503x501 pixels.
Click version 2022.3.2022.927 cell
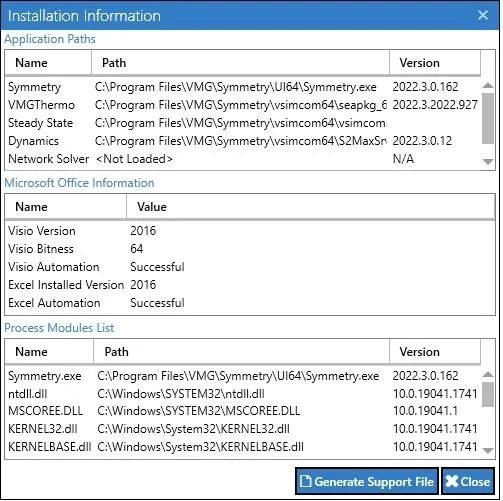(x=435, y=105)
